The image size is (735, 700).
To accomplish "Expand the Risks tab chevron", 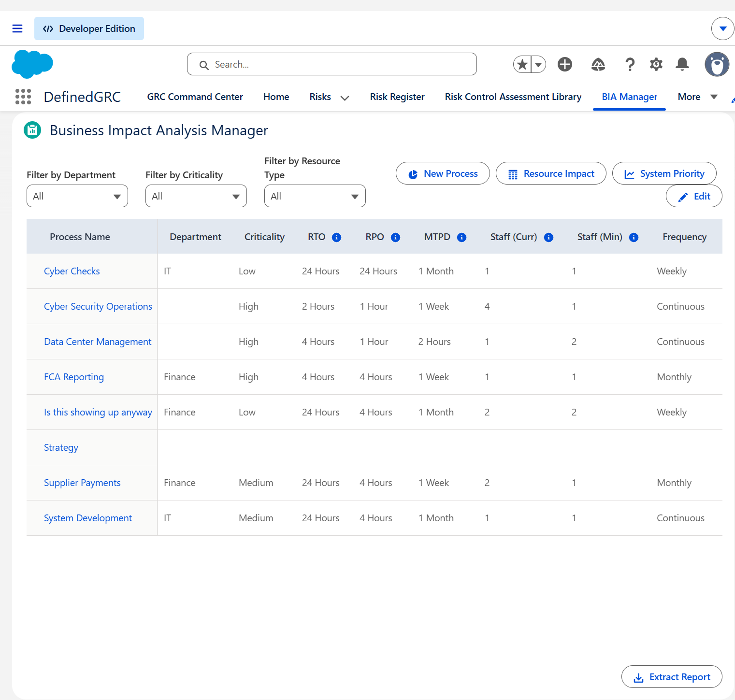I will point(345,98).
